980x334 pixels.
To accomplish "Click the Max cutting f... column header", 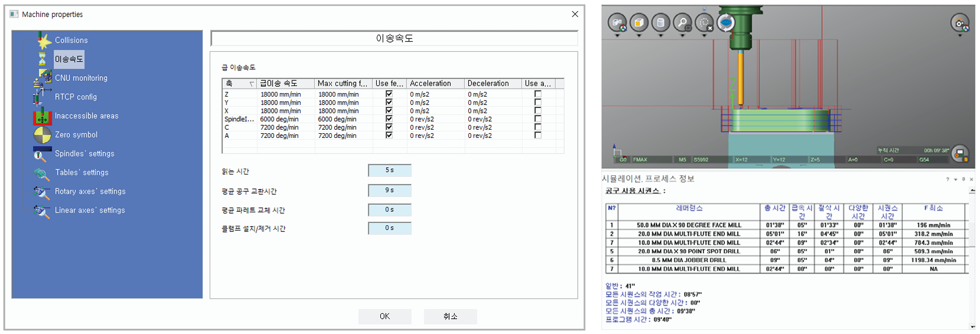I will (344, 83).
